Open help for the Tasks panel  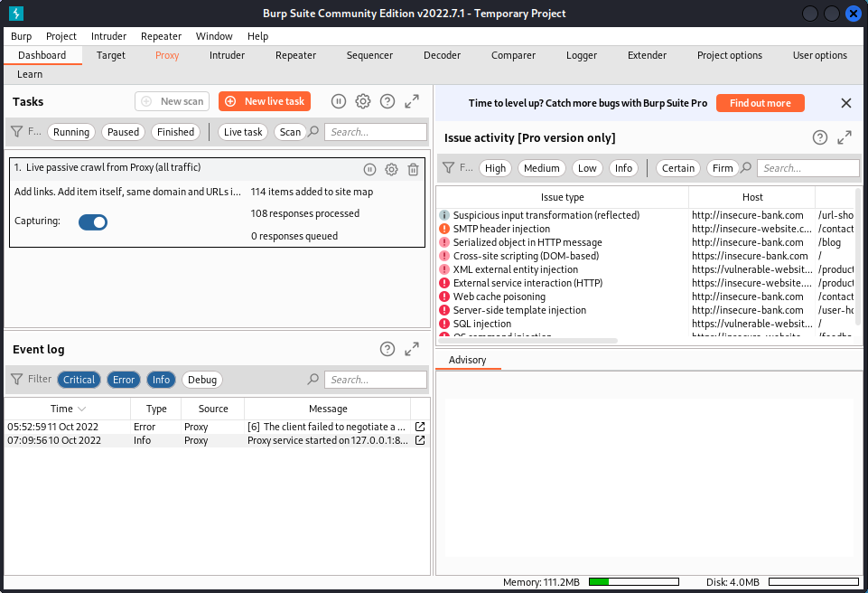(387, 101)
